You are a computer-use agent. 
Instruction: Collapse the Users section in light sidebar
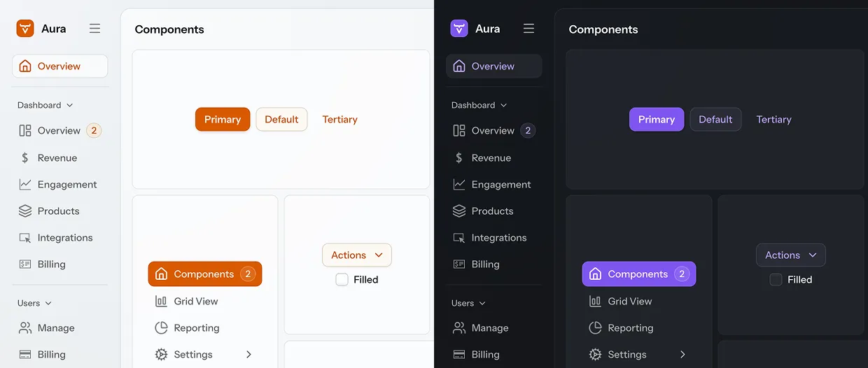[x=34, y=303]
